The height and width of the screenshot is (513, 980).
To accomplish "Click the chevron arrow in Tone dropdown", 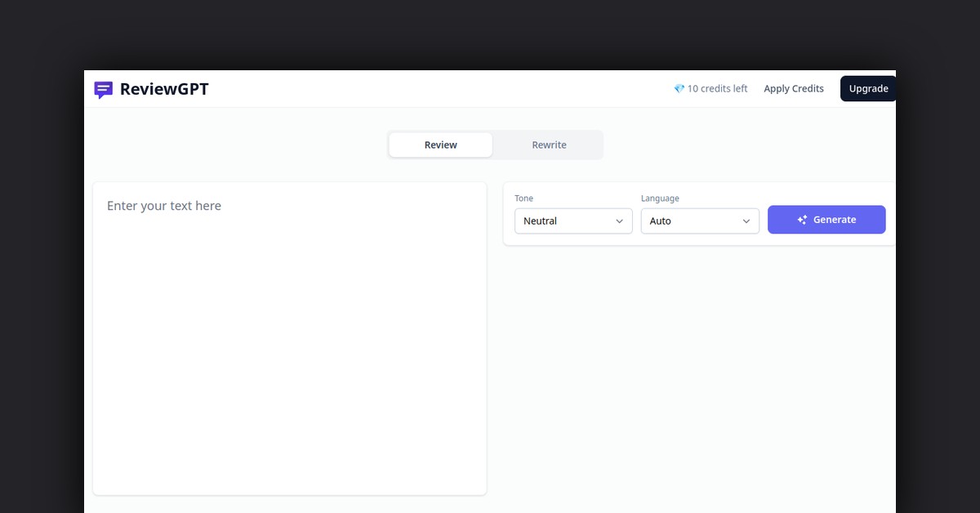I will 619,221.
